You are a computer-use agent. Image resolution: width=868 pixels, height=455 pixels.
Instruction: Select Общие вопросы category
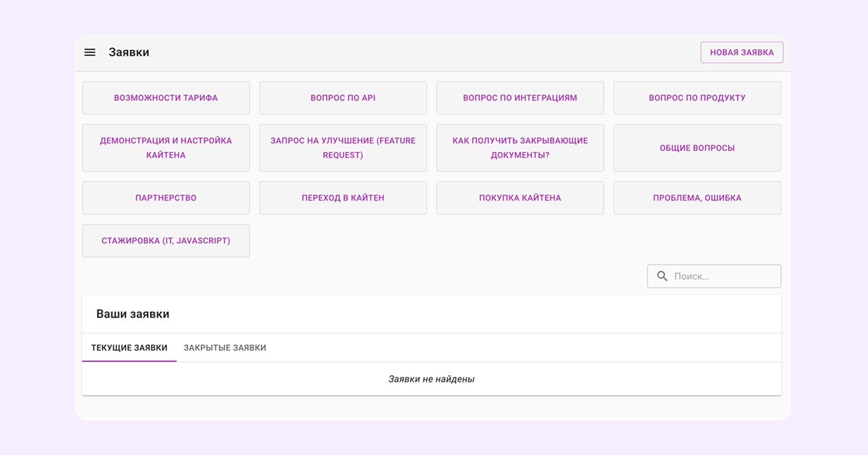[697, 148]
